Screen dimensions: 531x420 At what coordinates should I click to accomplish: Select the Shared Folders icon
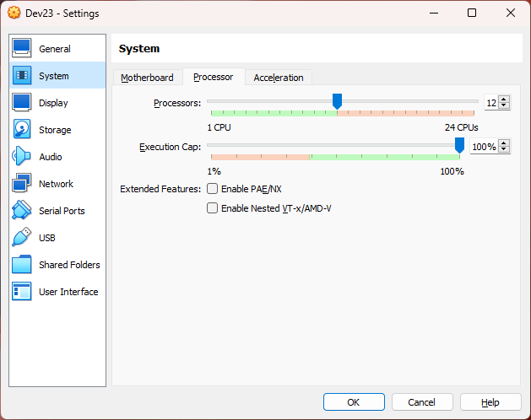point(22,264)
